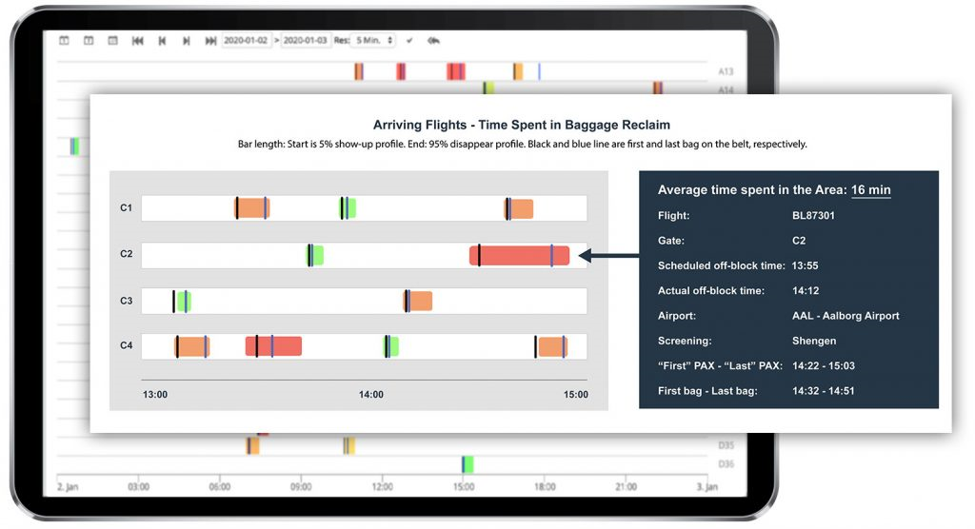Viewport: 975px width, 529px height.
Task: Step back one time period
Action: (161, 41)
